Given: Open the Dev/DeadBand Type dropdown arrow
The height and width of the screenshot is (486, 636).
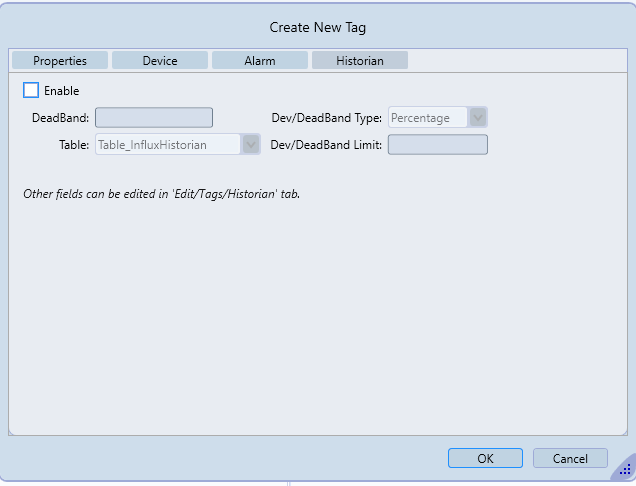Looking at the screenshot, I should click(478, 118).
